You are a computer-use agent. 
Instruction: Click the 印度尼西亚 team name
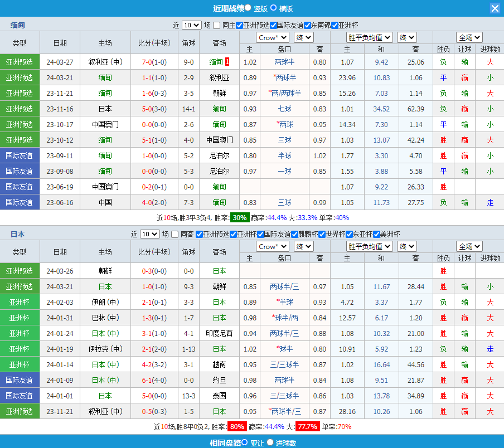click(219, 333)
